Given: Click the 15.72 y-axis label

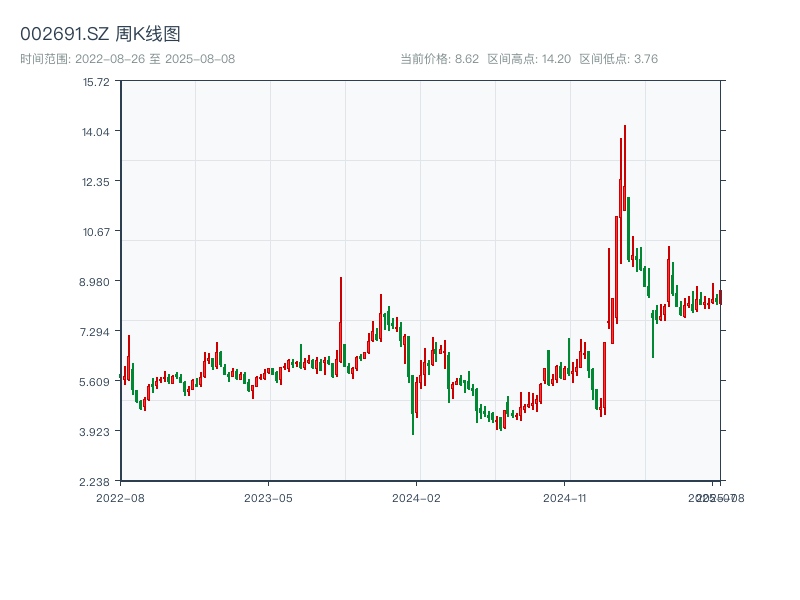Looking at the screenshot, I should point(96,82).
